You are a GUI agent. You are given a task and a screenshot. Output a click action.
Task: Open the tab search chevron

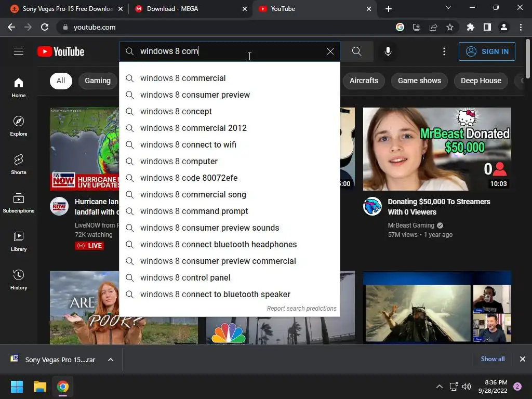448,7
